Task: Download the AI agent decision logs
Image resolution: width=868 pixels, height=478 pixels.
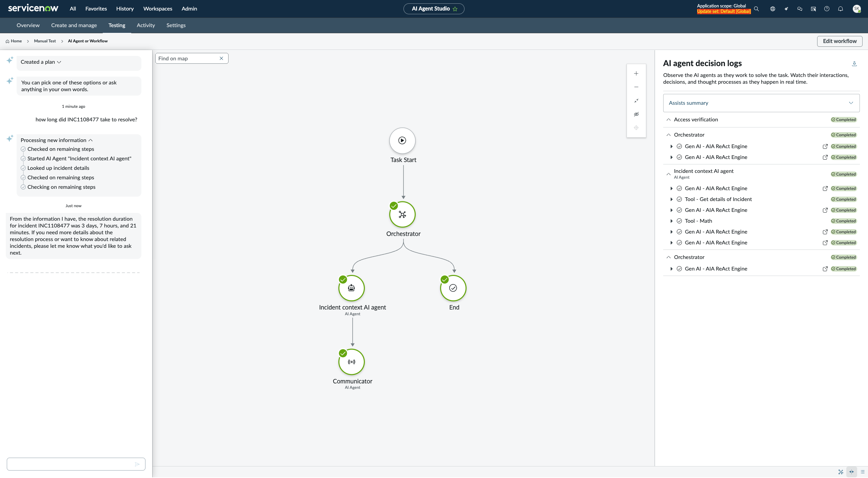Action: tap(854, 63)
